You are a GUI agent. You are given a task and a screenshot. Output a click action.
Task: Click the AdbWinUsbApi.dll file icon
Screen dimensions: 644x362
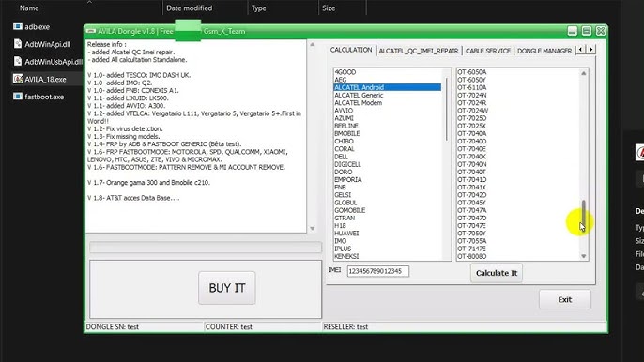click(x=18, y=62)
